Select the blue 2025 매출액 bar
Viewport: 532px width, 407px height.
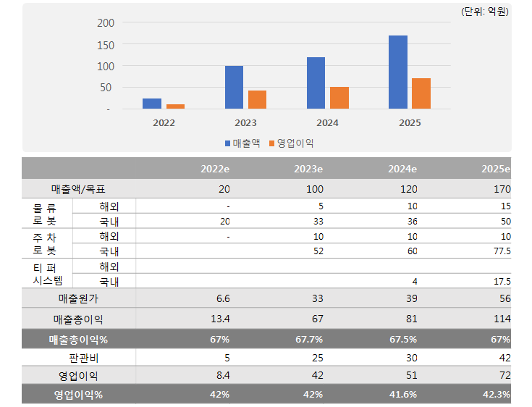397,72
